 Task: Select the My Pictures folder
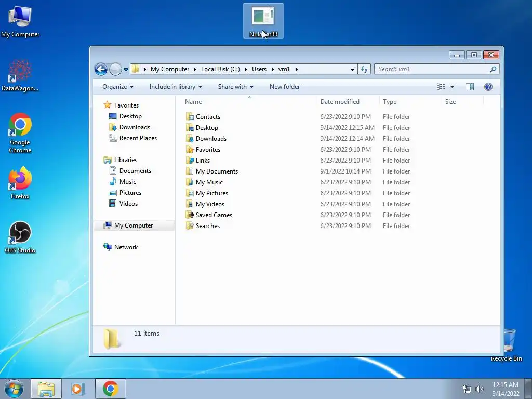(212, 193)
